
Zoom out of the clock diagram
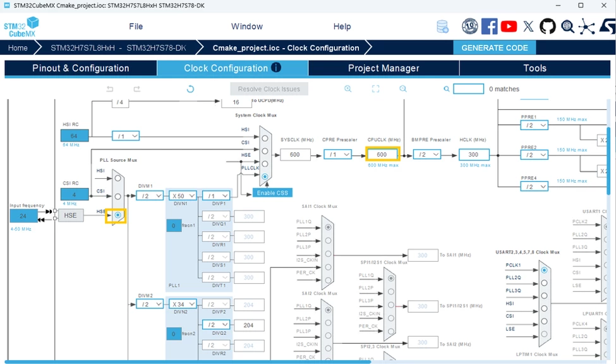[x=403, y=89]
